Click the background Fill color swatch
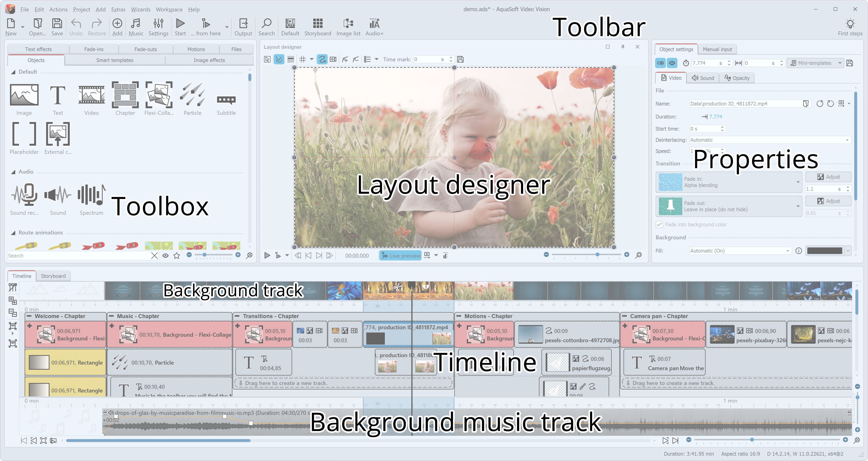Image resolution: width=868 pixels, height=461 pixels. point(825,251)
